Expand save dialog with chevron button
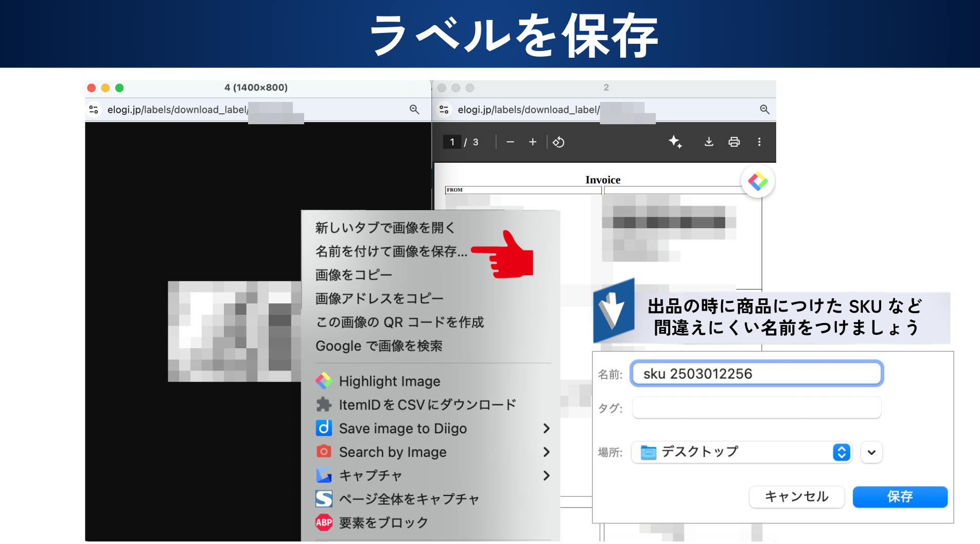Viewport: 980px width, 544px height. 871,452
